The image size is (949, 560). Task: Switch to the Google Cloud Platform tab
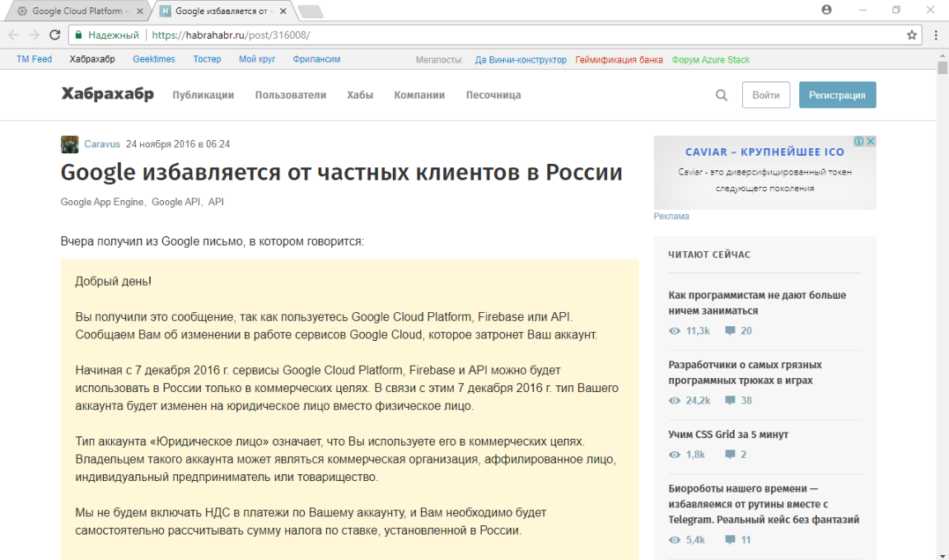(x=77, y=11)
